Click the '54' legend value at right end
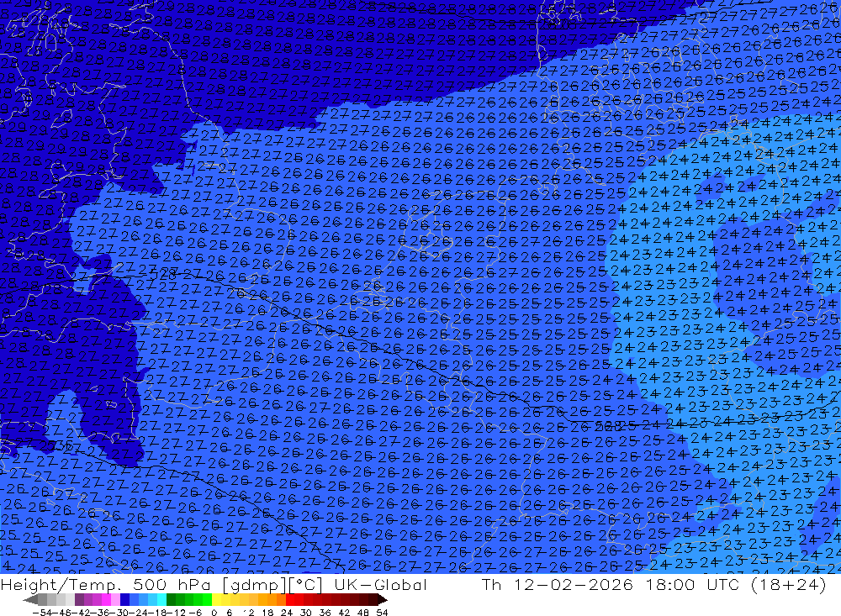 coord(382,613)
